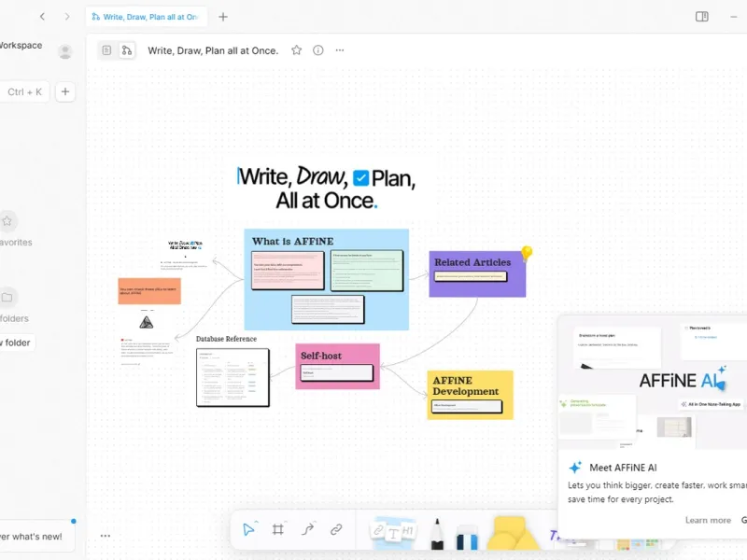Image resolution: width=747 pixels, height=560 pixels.
Task: Select the orange note on the canvas
Action: click(149, 291)
